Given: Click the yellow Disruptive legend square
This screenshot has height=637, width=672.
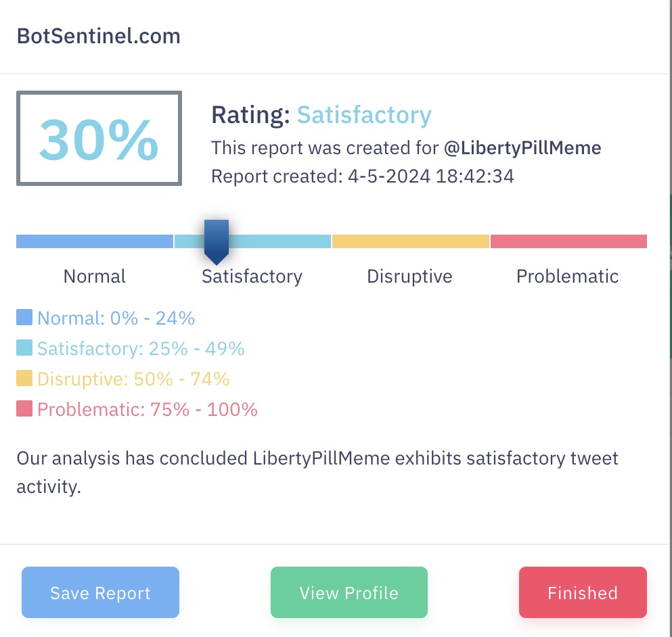Looking at the screenshot, I should [24, 378].
